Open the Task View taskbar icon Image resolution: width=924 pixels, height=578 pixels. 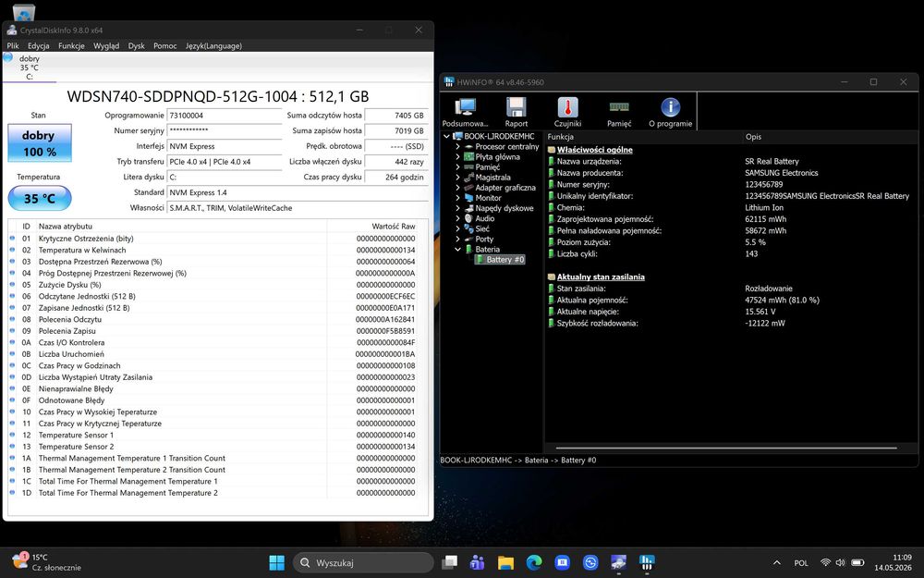coord(450,562)
